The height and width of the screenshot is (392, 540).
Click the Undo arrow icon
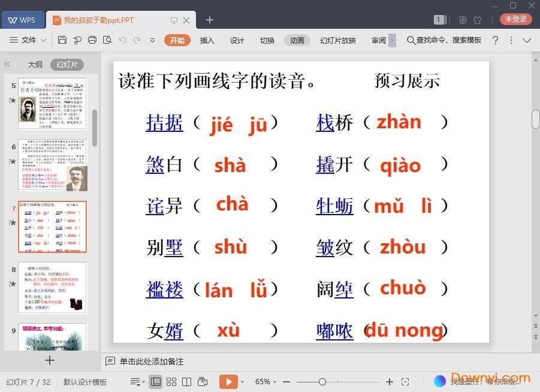click(x=122, y=40)
